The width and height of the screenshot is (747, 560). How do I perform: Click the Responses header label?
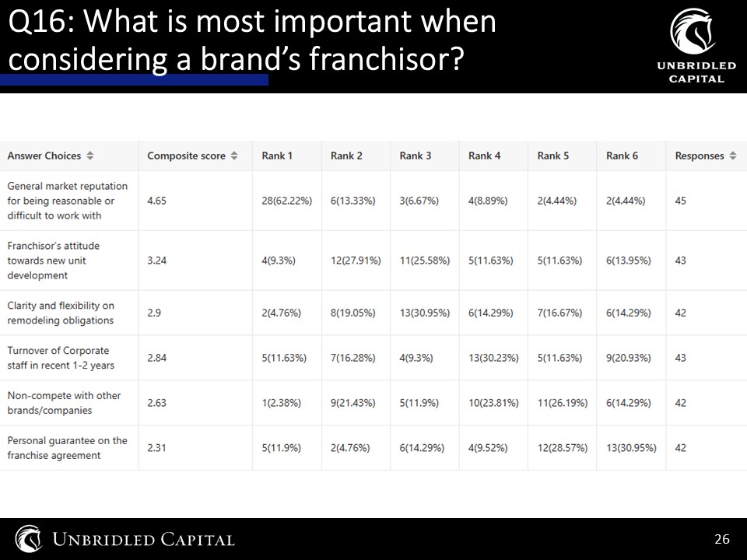point(700,156)
